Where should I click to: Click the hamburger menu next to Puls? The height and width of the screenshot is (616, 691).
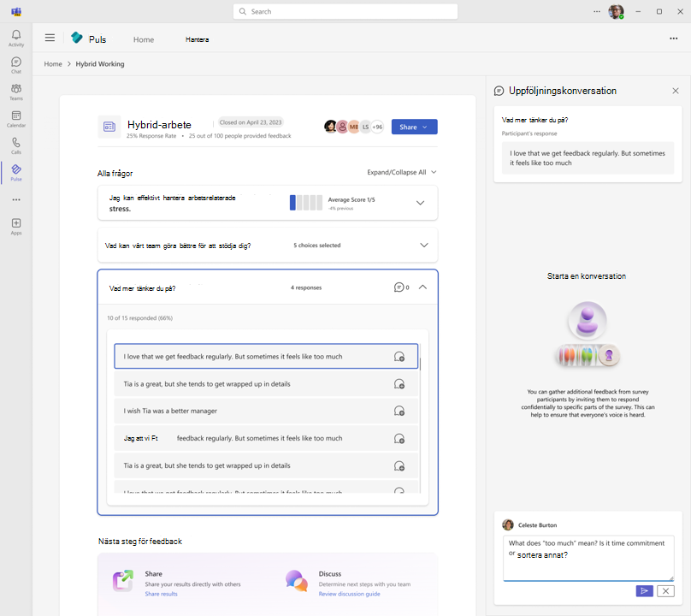(50, 38)
